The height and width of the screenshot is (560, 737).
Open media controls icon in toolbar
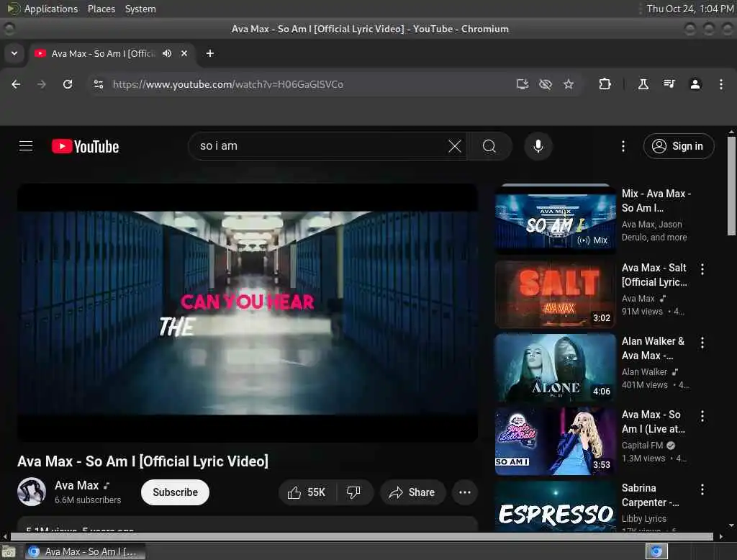pyautogui.click(x=669, y=84)
